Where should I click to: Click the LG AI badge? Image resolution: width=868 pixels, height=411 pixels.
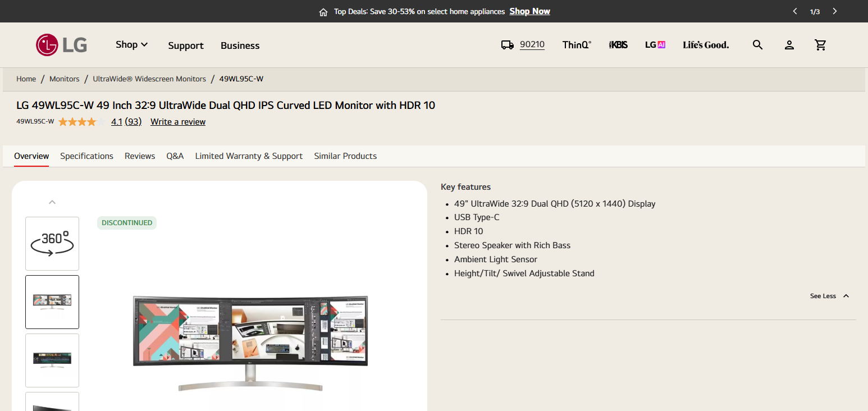[x=655, y=44]
